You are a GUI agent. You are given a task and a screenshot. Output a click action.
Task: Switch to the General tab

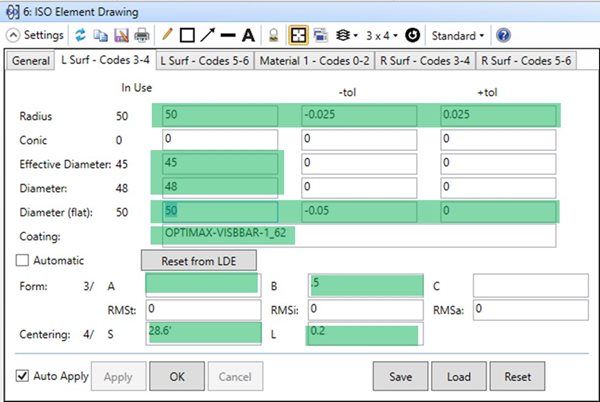(x=31, y=60)
